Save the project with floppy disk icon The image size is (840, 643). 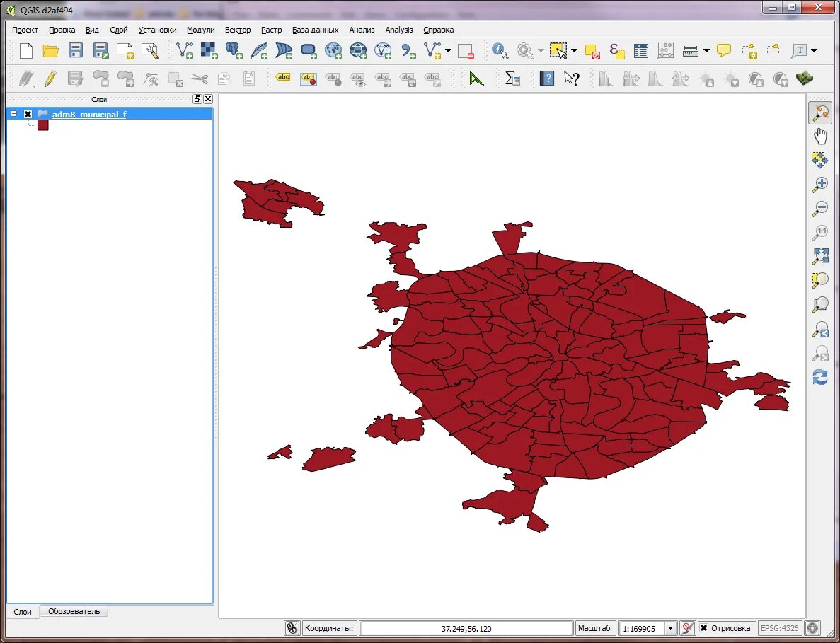coord(76,51)
